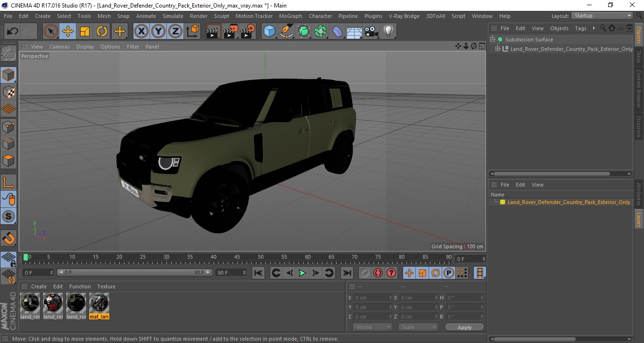Screen dimensions: 644x343
Task: Switch the coordinate system icon
Action: point(192,32)
